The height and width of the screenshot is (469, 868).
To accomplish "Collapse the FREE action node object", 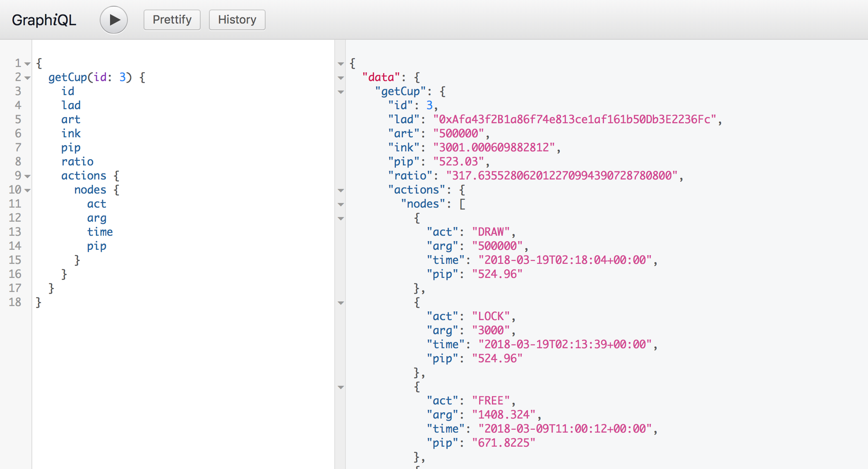I will (341, 387).
